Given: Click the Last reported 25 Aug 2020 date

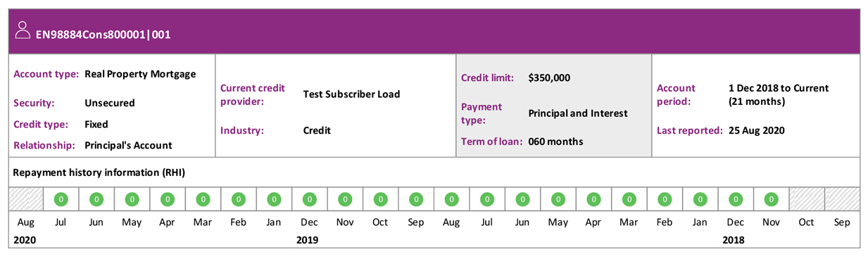Looking at the screenshot, I should click(757, 130).
